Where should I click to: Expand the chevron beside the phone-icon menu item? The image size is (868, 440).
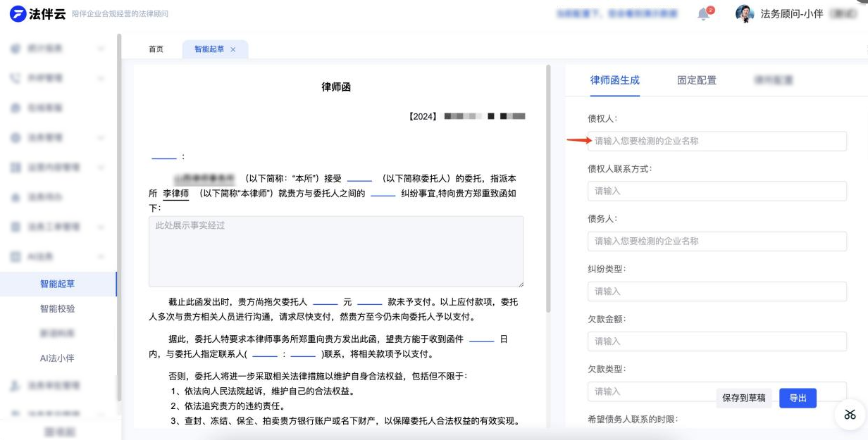pos(101,78)
